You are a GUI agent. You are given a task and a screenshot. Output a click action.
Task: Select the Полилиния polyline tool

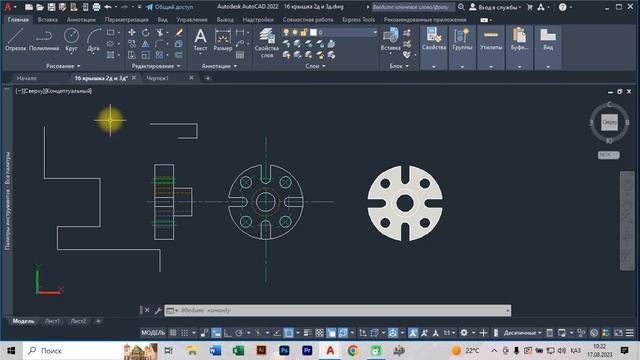(44, 40)
